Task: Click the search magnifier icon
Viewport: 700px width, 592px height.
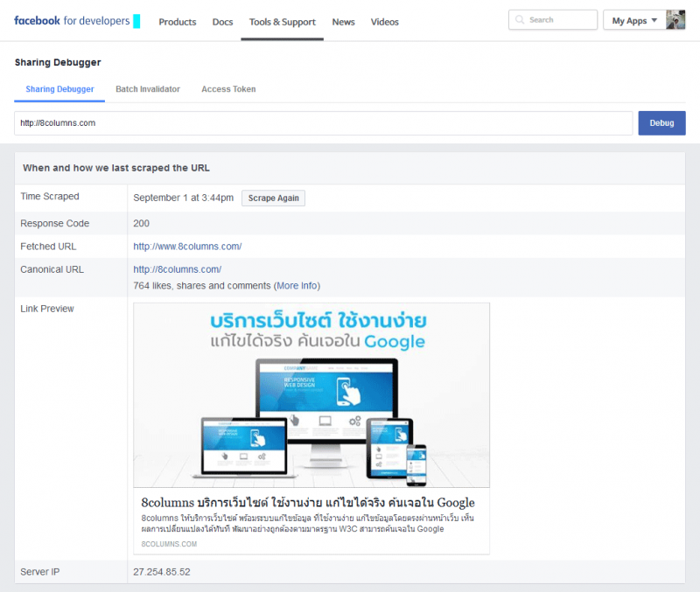Action: point(520,19)
